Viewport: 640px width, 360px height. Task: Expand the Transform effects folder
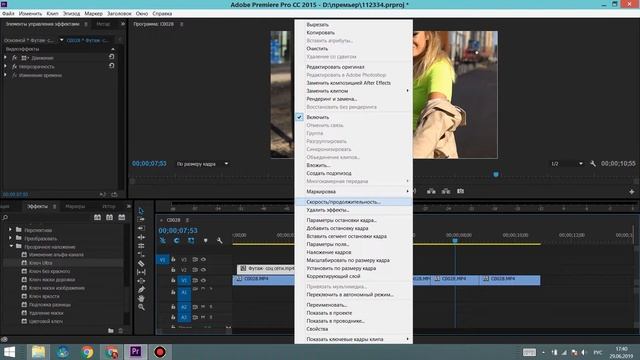click(10, 238)
